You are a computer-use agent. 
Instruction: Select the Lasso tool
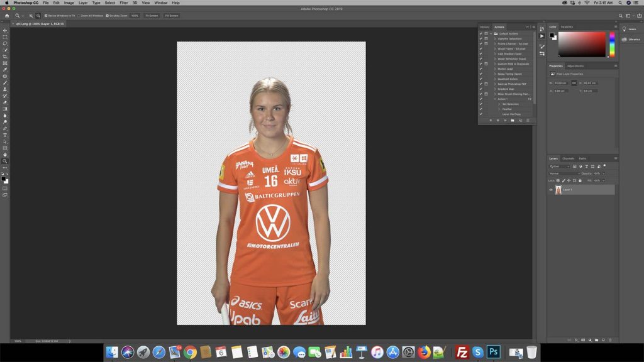pos(5,43)
